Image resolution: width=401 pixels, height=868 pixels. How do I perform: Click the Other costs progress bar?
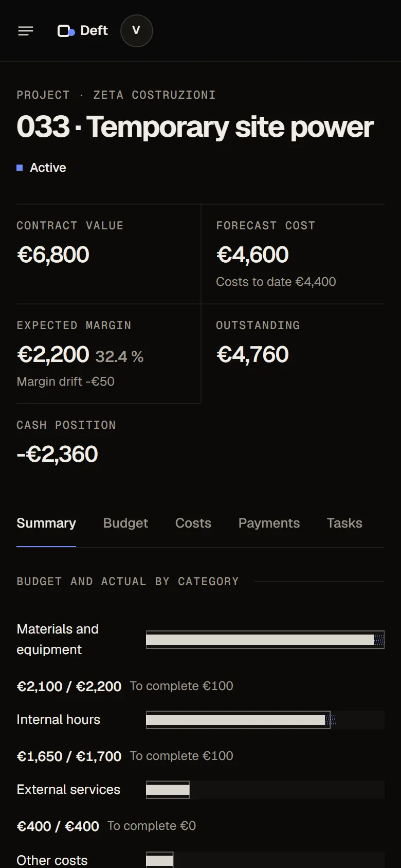265,860
